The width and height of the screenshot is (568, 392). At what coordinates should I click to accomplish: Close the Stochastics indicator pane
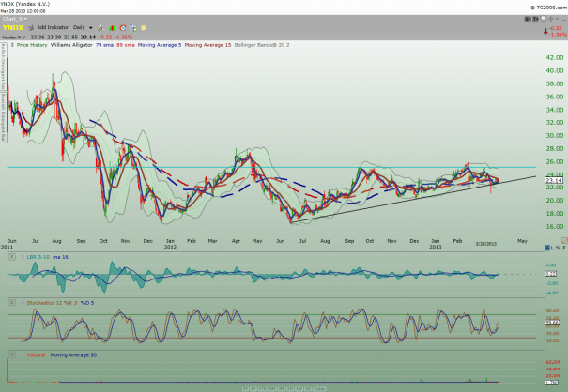point(12,302)
